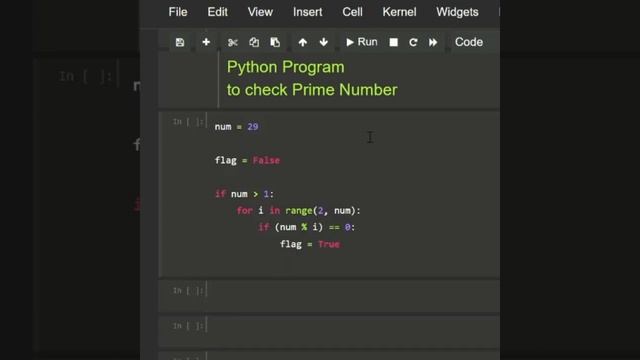This screenshot has width=640, height=360.
Task: Click into the second empty code cell below the prime check code
Action: point(353,331)
